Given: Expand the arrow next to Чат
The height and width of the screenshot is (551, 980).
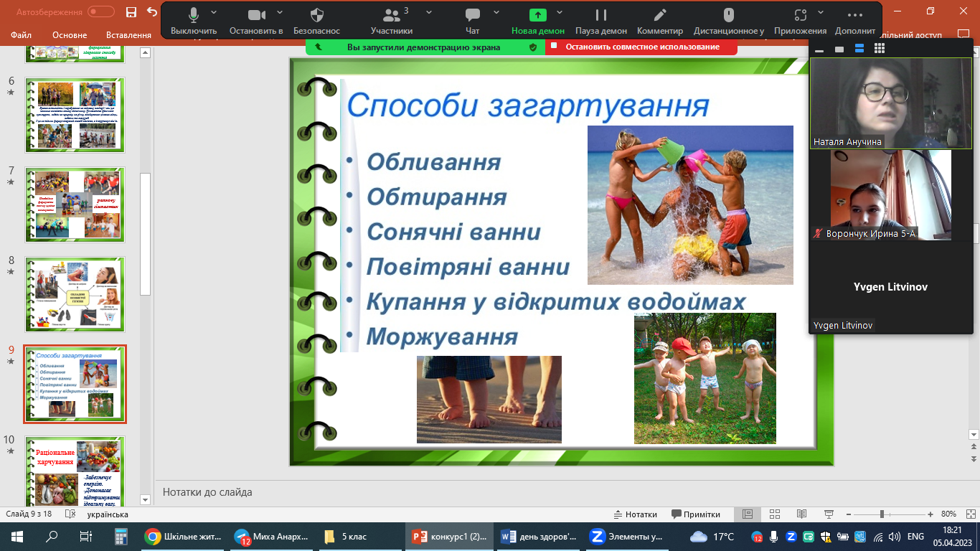Looking at the screenshot, I should (x=495, y=12).
